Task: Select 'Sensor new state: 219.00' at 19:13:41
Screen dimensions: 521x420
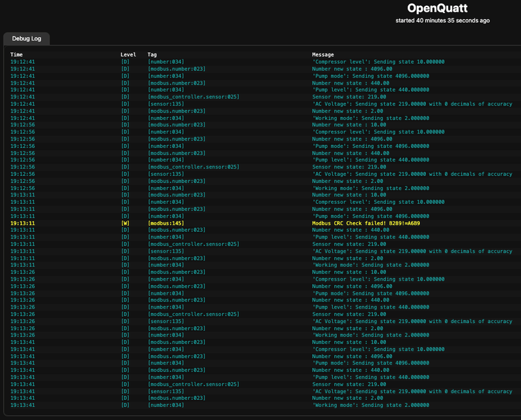Action: pos(349,384)
